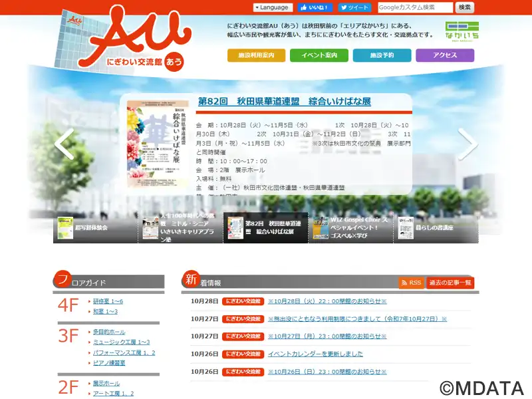Open the なかいち area logo link
Viewport: 532px width, 399px height.
click(x=462, y=31)
